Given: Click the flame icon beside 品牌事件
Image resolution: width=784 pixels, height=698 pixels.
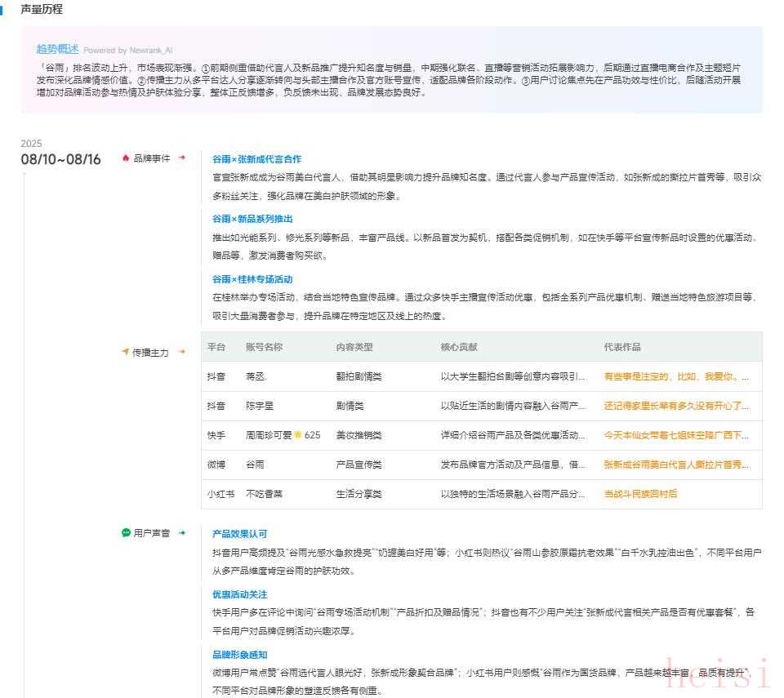Looking at the screenshot, I should (x=126, y=158).
